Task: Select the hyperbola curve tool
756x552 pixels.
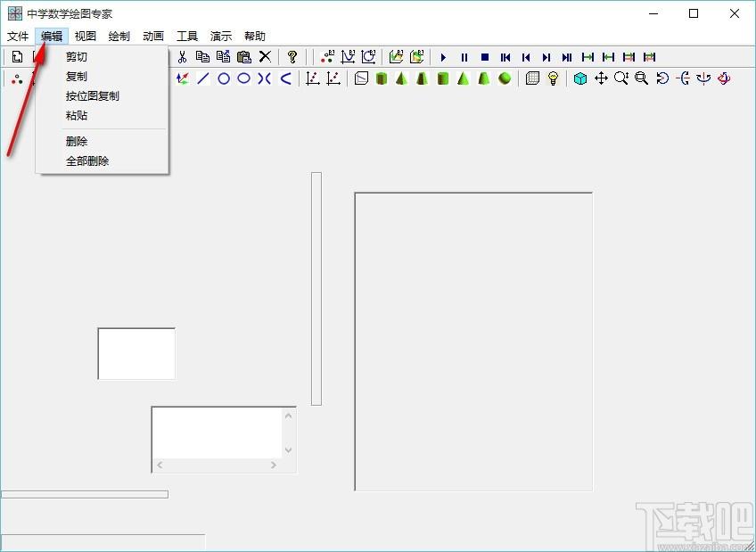Action: pos(264,78)
